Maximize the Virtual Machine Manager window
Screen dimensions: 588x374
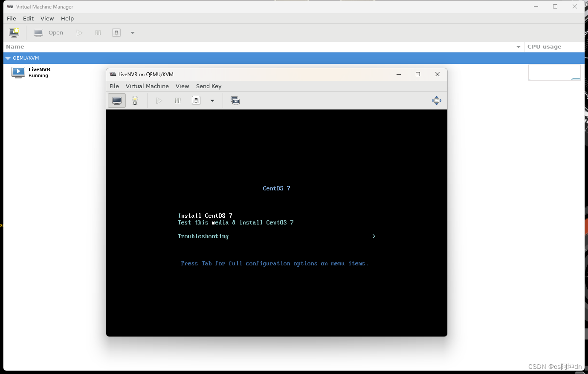555,6
